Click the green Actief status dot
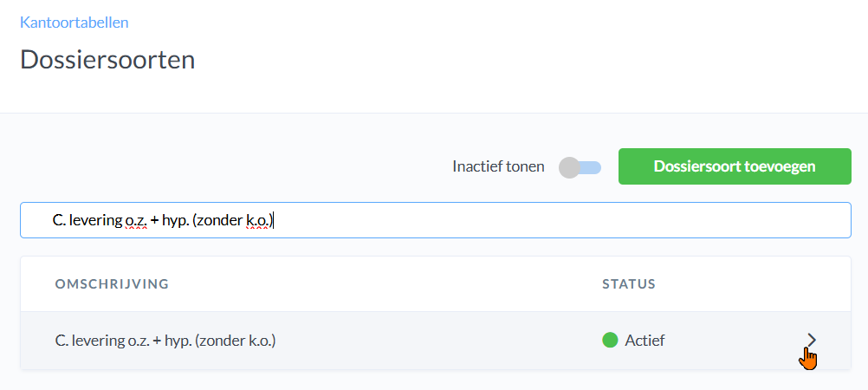 610,340
